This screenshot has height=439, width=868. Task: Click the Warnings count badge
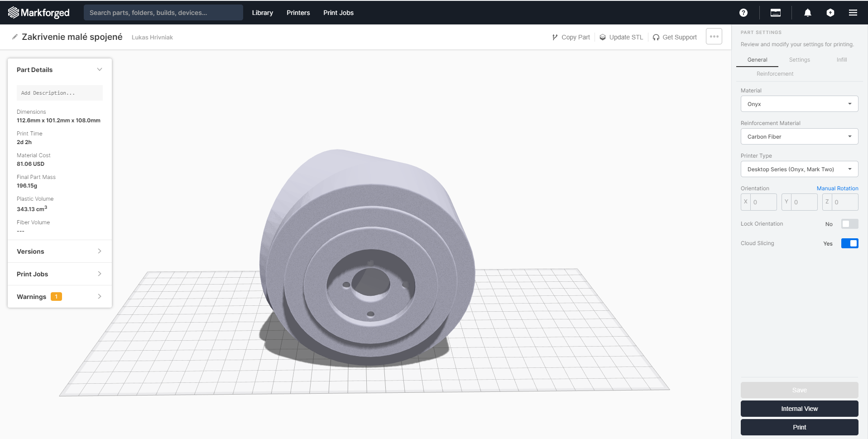(x=56, y=297)
